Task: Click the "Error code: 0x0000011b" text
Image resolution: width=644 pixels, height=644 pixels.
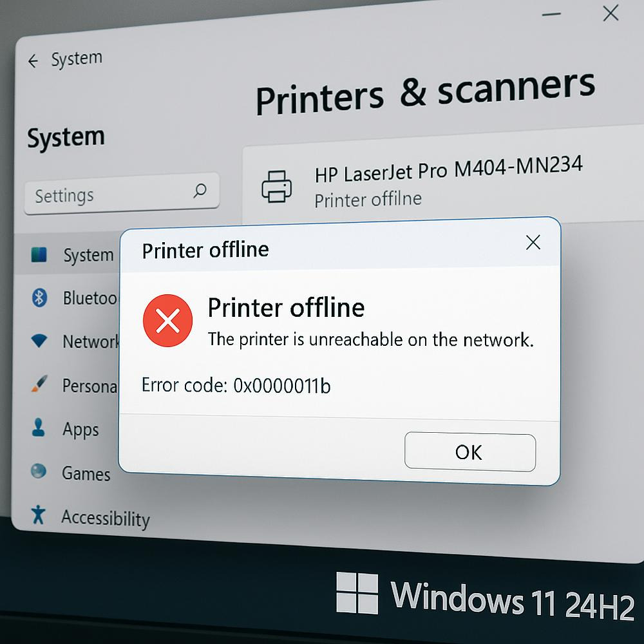Action: [236, 385]
